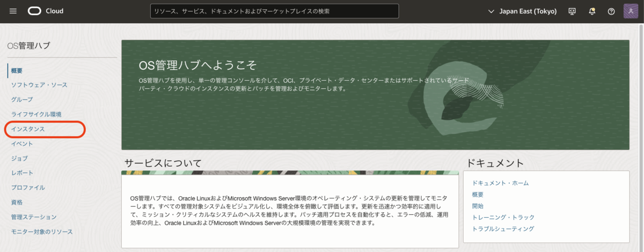644x252 pixels.
Task: Open the notifications bell icon
Action: pos(592,11)
